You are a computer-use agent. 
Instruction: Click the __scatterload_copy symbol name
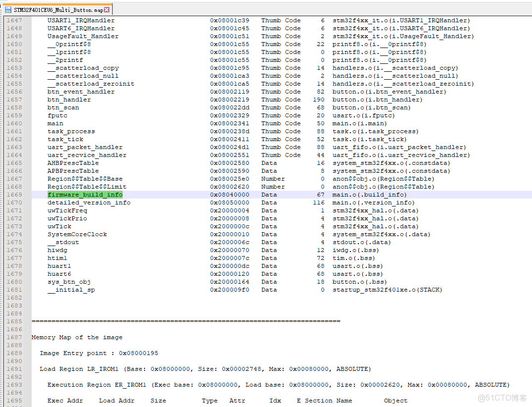point(83,68)
